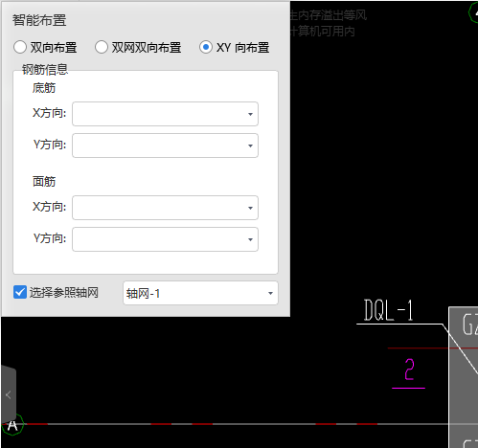The image size is (478, 448).
Task: Click the DQL-1 label in drawing
Action: coord(389,310)
